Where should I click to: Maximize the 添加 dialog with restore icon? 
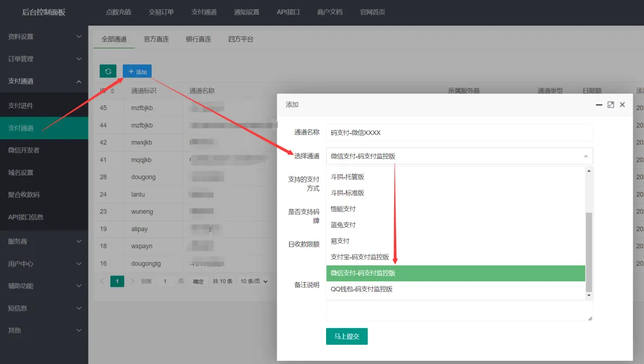tap(611, 104)
